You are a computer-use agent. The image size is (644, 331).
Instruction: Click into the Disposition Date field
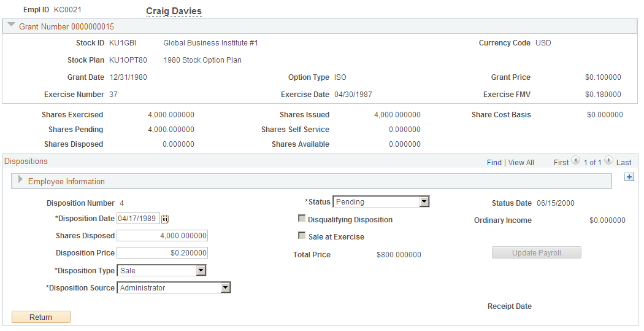(138, 219)
